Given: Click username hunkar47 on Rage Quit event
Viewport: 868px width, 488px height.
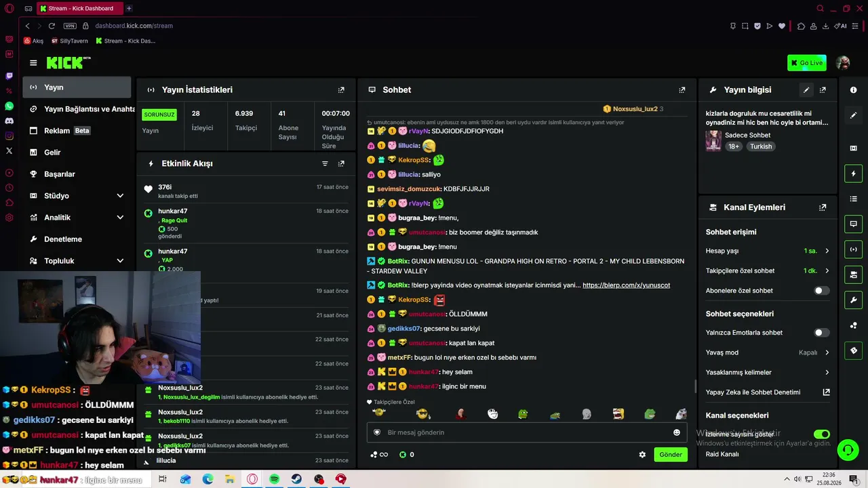Looking at the screenshot, I should coord(173,211).
